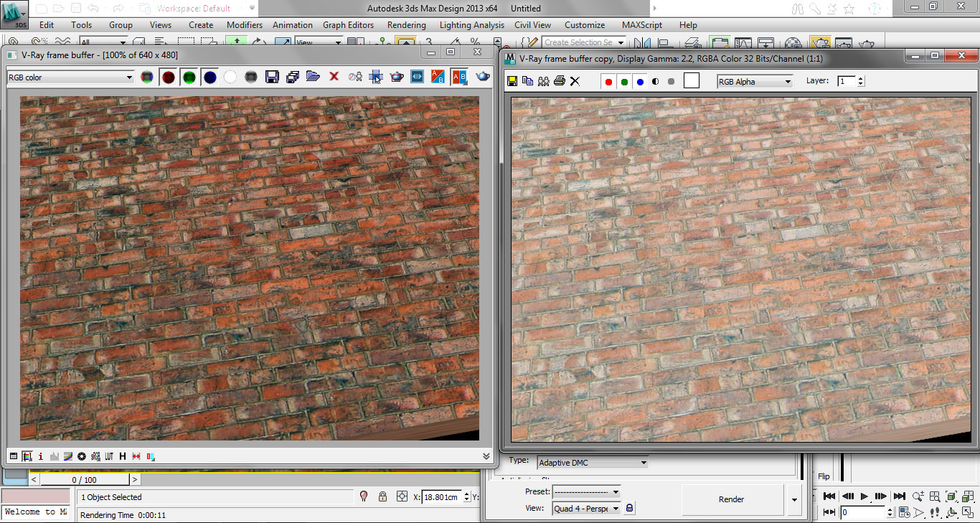Save image in frame buffer copy window

512,81
